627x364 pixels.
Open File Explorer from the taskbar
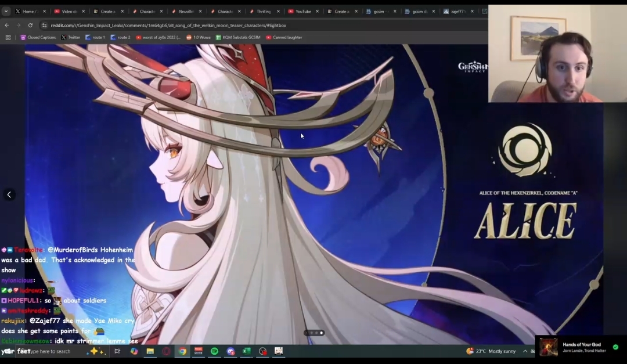pyautogui.click(x=150, y=351)
